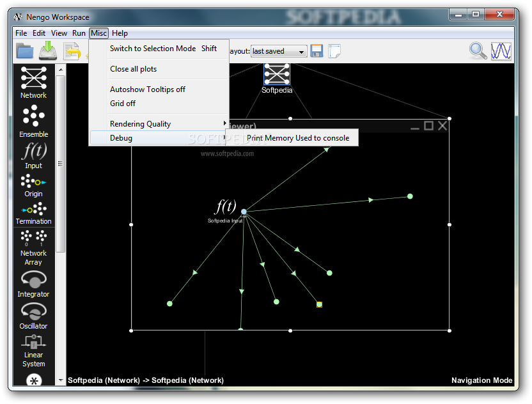This screenshot has width=532, height=404.
Task: Open the waveform plots icon in toolbar
Action: pos(501,51)
